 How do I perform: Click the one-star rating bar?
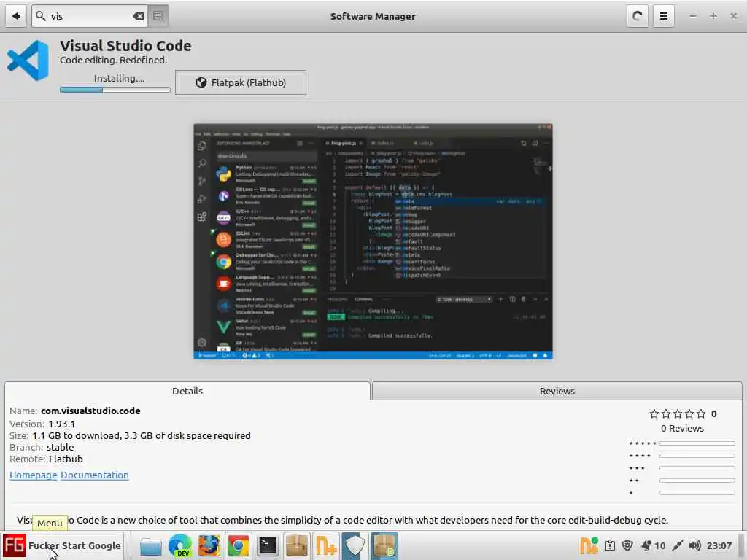pos(697,493)
